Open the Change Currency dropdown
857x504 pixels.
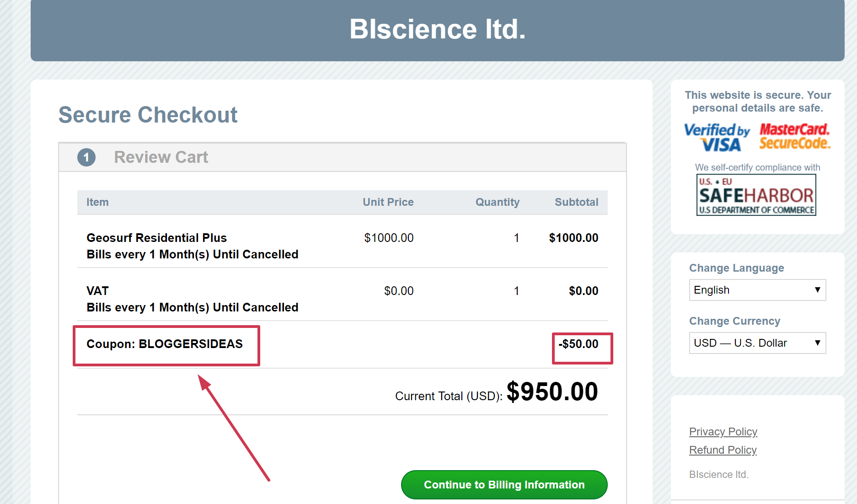pyautogui.click(x=757, y=343)
